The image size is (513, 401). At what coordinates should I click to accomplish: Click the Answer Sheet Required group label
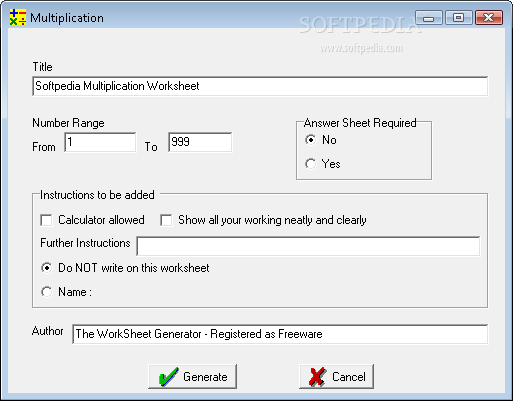[x=360, y=123]
